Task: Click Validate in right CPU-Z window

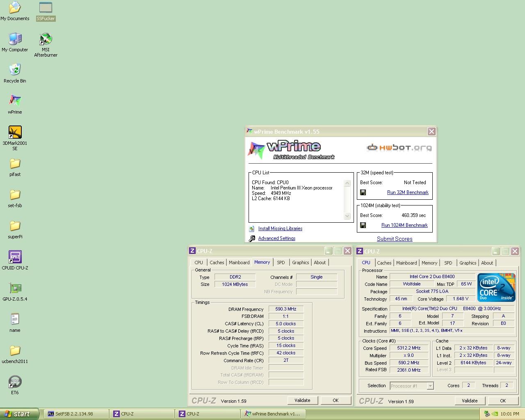Action: (470, 401)
